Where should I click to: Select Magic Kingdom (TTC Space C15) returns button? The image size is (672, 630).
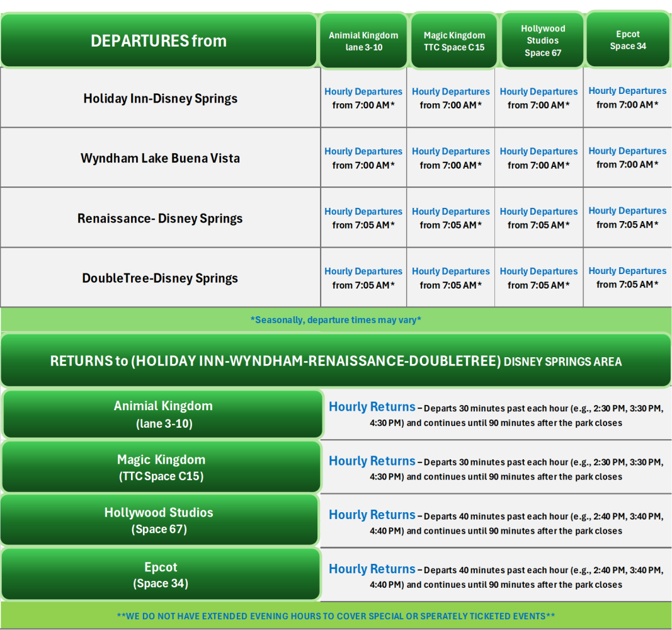tap(161, 467)
